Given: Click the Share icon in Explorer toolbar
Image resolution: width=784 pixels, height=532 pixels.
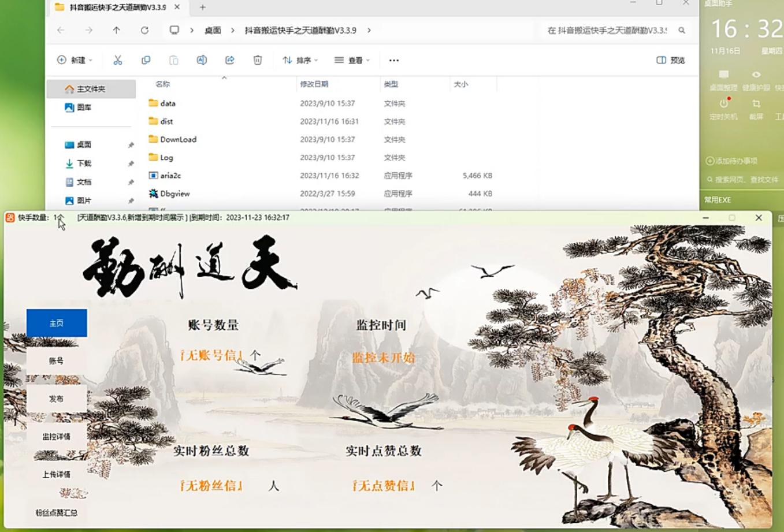Looking at the screenshot, I should pyautogui.click(x=229, y=59).
